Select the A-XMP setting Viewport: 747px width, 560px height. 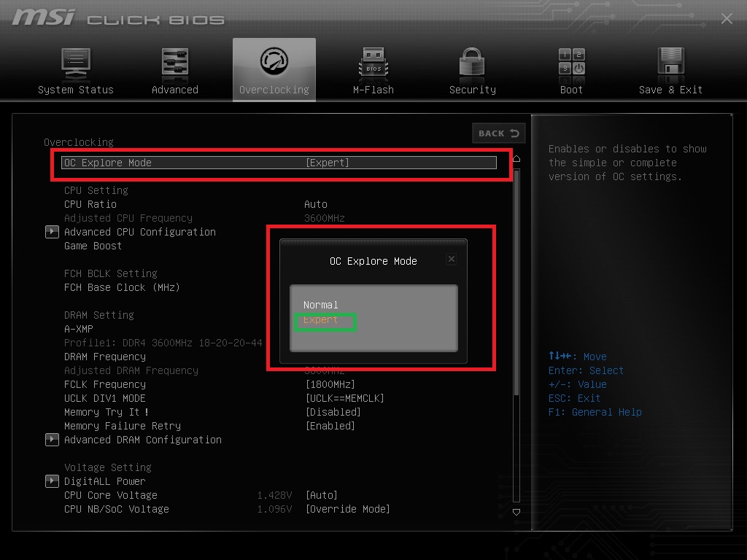pyautogui.click(x=79, y=329)
